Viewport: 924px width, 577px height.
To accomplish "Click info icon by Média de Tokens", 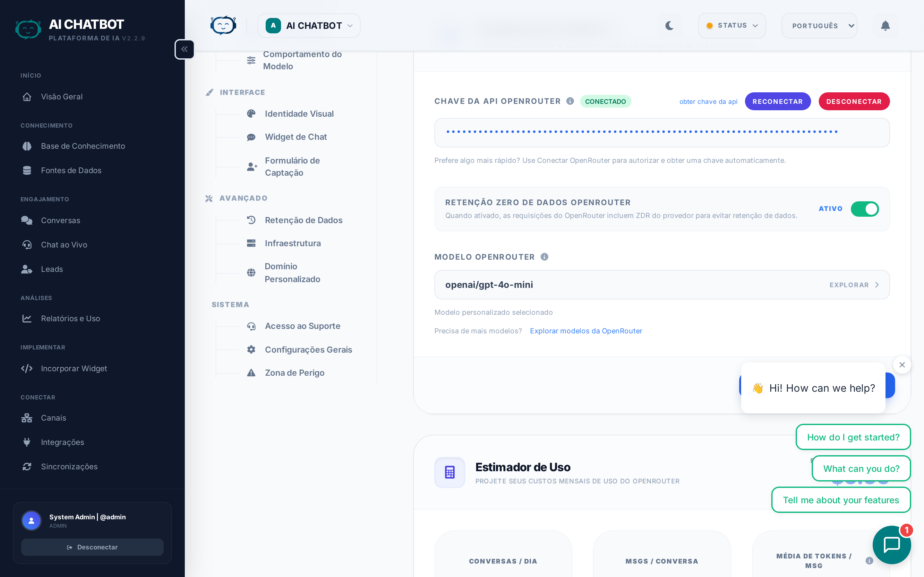I will pos(869,561).
